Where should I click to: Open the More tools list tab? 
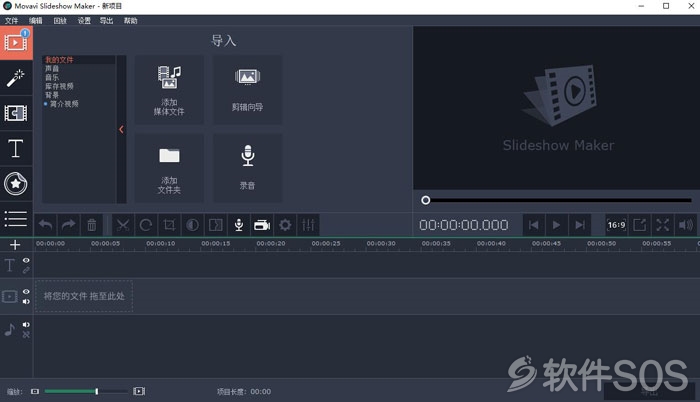(x=16, y=218)
